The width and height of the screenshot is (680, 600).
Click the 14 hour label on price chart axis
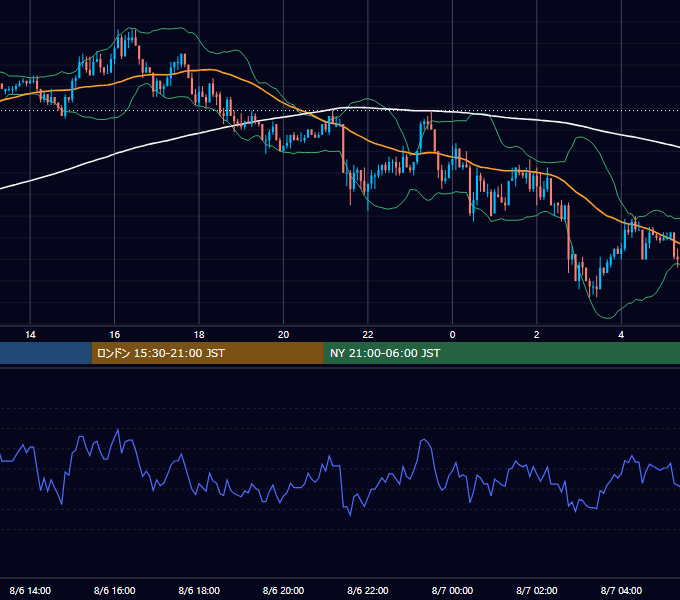(30, 335)
